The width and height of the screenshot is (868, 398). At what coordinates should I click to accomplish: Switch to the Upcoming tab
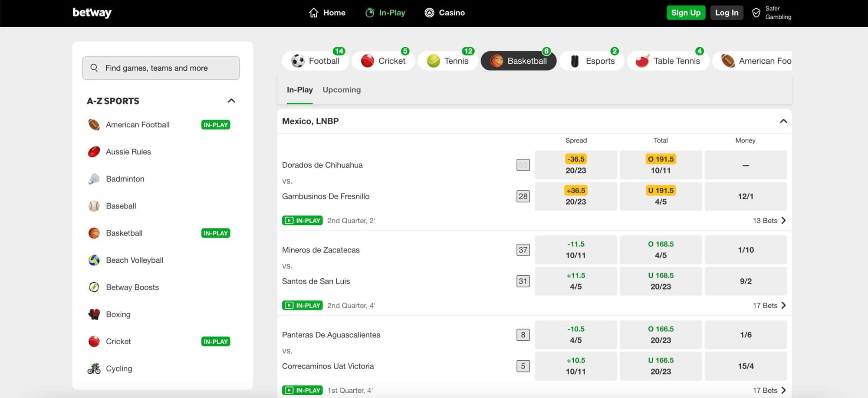341,90
